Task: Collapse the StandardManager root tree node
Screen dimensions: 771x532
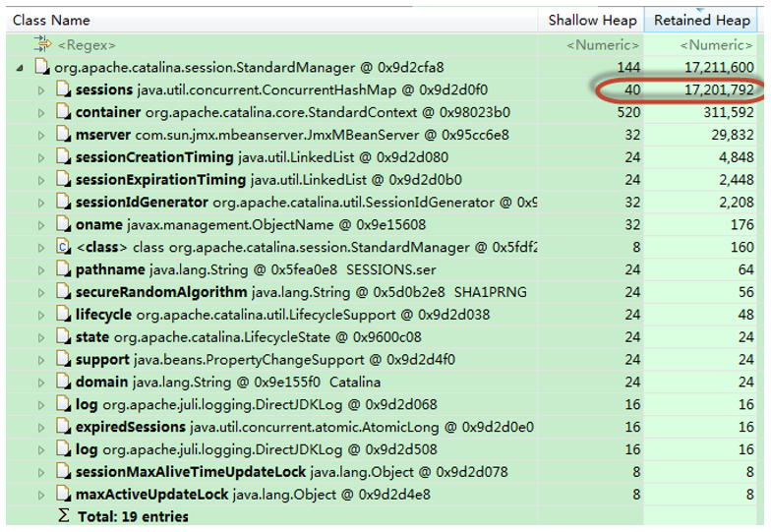Action: 21,68
